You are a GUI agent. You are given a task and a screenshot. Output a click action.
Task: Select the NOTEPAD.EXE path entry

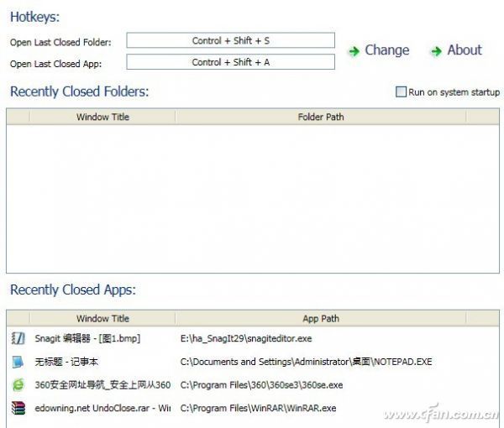pyautogui.click(x=306, y=362)
